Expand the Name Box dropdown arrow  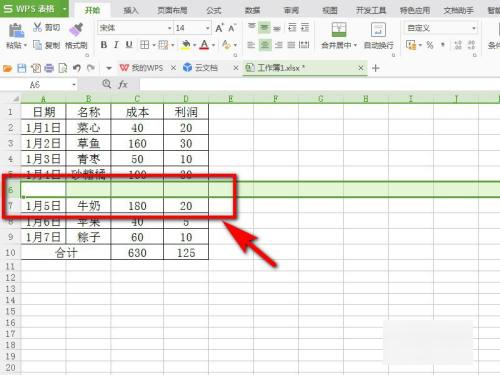tap(74, 85)
